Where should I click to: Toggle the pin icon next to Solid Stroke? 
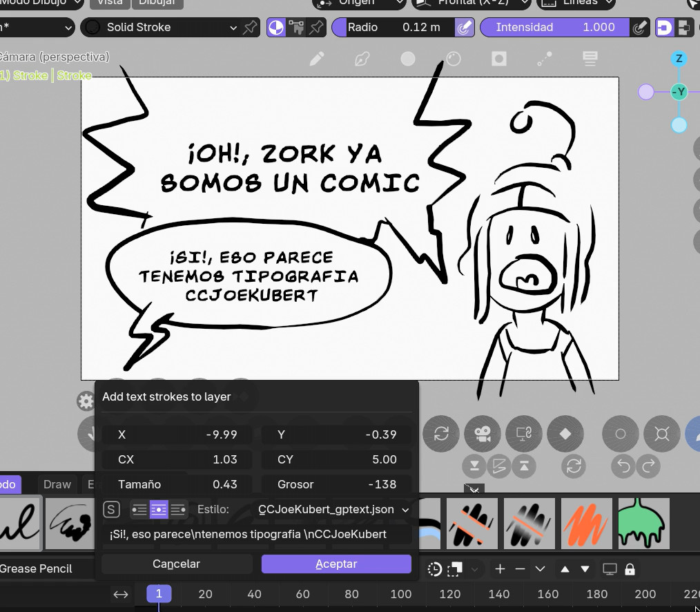[250, 28]
